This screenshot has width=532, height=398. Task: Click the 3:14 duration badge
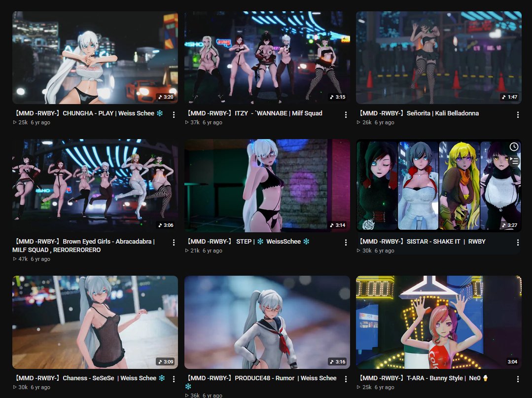tap(338, 225)
